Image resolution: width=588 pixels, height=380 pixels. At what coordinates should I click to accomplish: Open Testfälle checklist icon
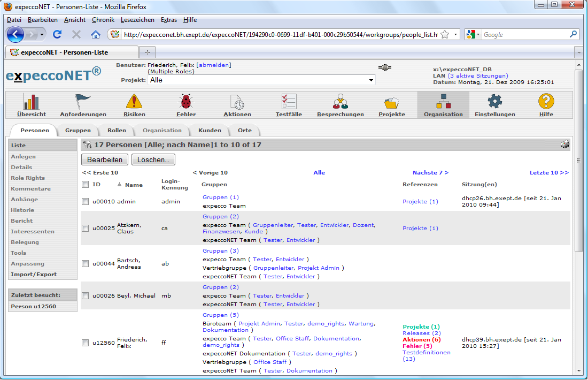point(289,102)
